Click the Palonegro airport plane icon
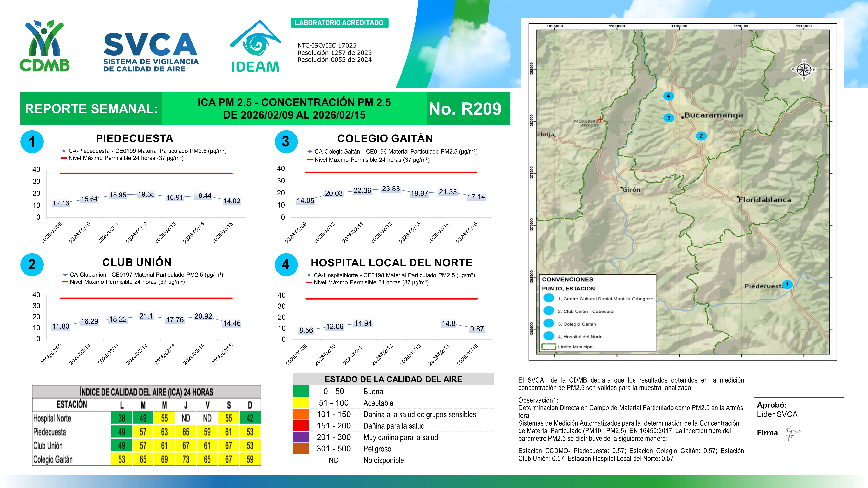This screenshot has width=868, height=488. point(600,120)
